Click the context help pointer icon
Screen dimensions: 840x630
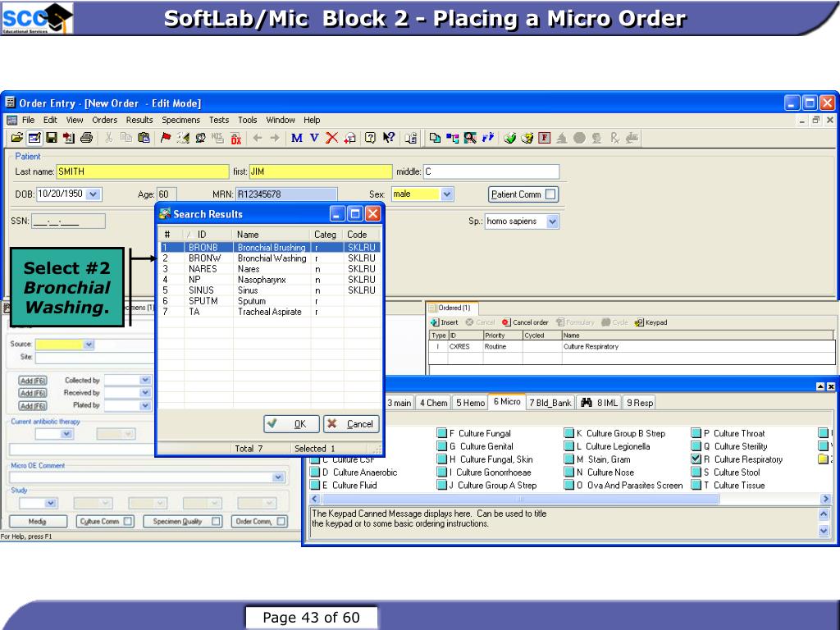(388, 138)
